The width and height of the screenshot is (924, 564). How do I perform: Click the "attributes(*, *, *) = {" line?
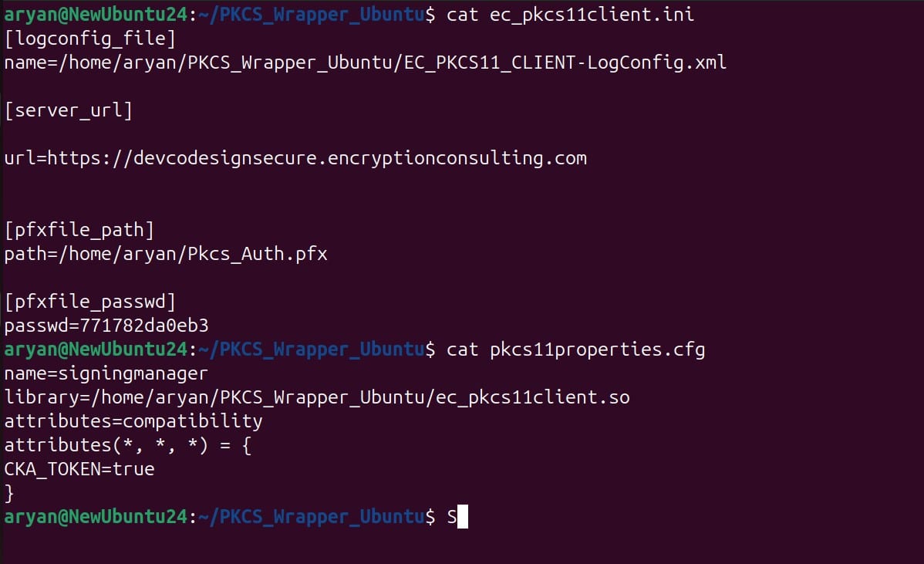click(128, 445)
